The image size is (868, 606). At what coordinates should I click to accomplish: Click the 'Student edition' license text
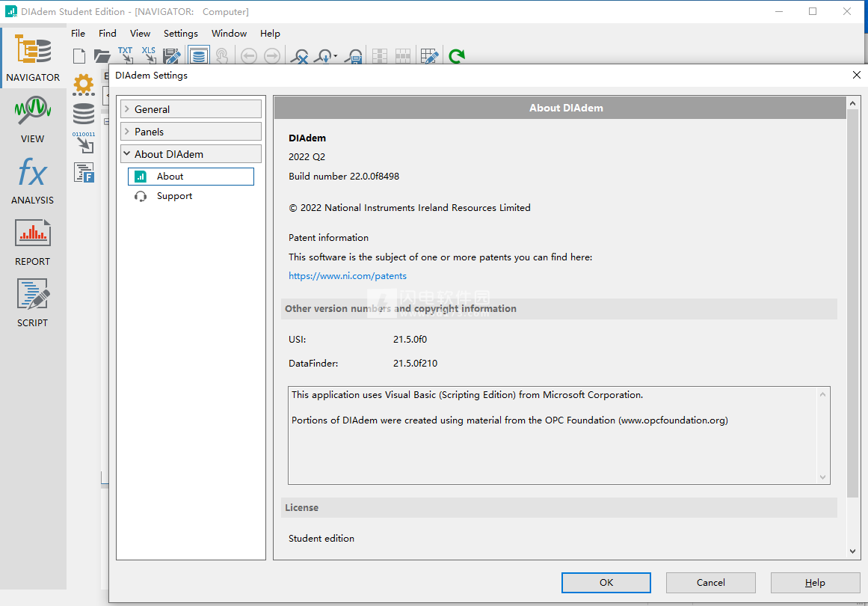321,539
